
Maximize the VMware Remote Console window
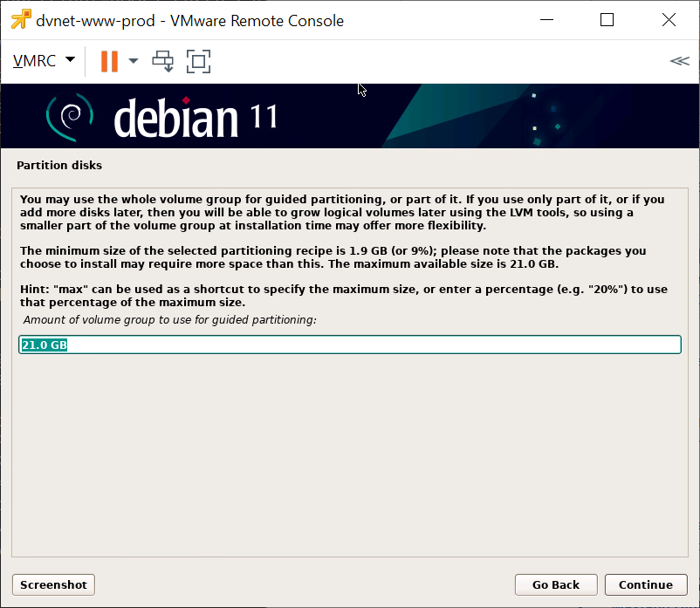coord(607,20)
